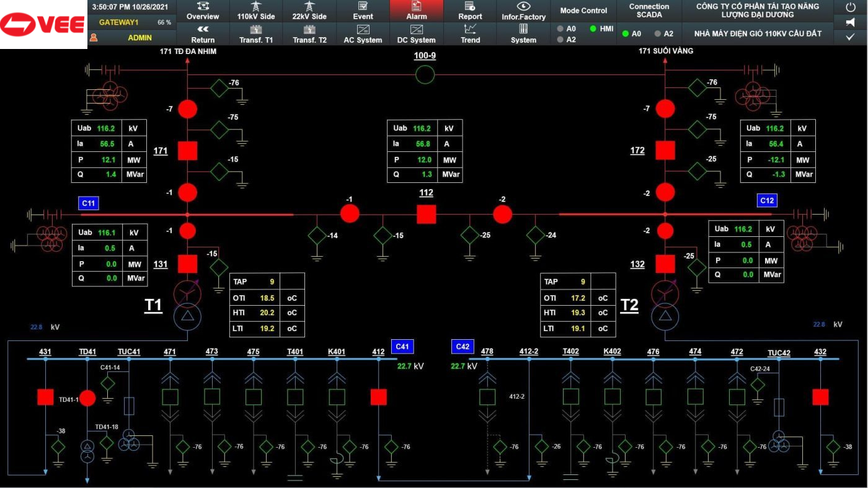The height and width of the screenshot is (488, 868).
Task: Mute alarm with the speaker icon
Action: (850, 22)
